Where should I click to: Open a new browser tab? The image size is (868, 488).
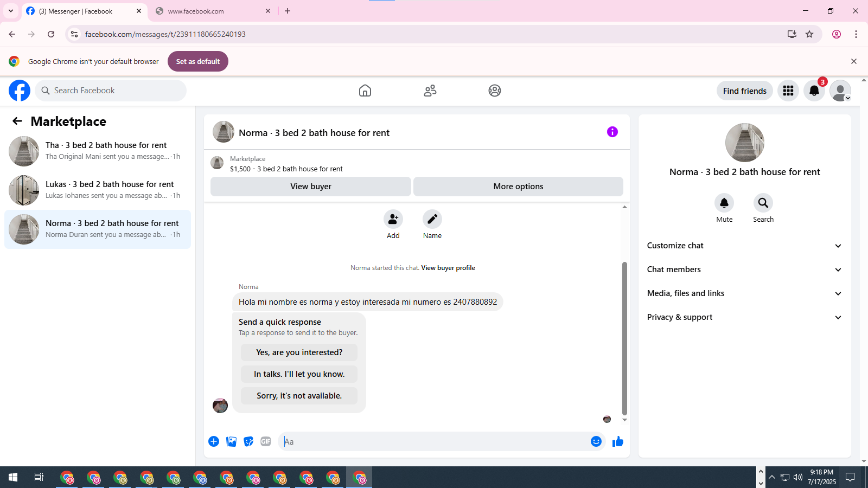288,11
